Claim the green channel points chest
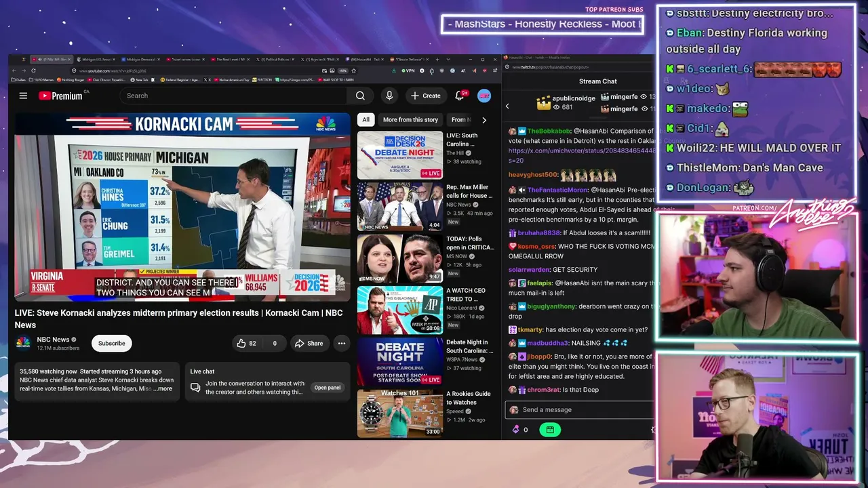 point(550,430)
